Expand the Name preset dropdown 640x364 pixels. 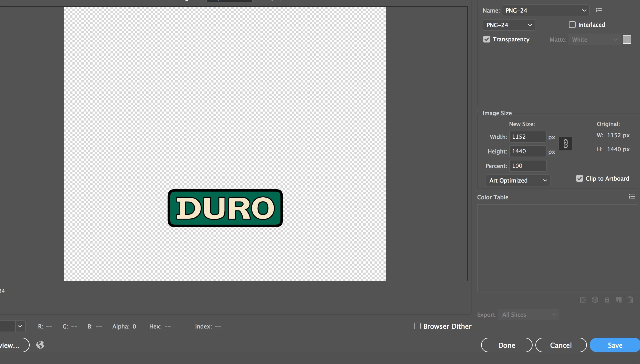point(545,10)
